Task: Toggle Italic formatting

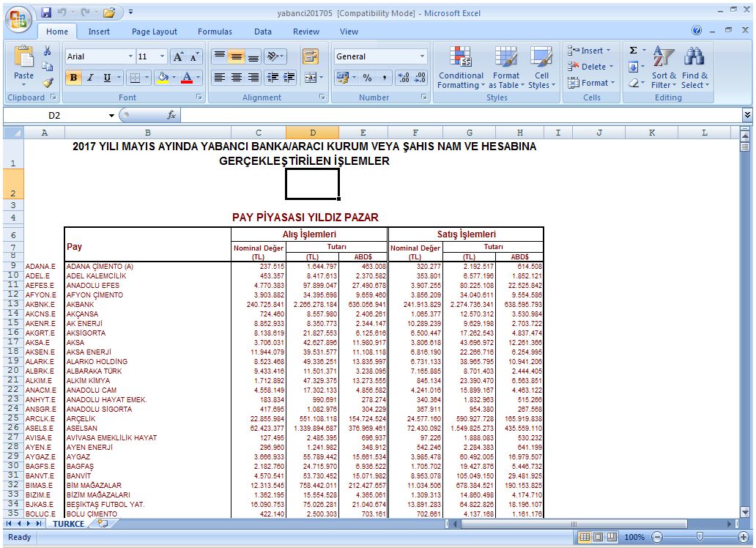Action: tap(90, 77)
